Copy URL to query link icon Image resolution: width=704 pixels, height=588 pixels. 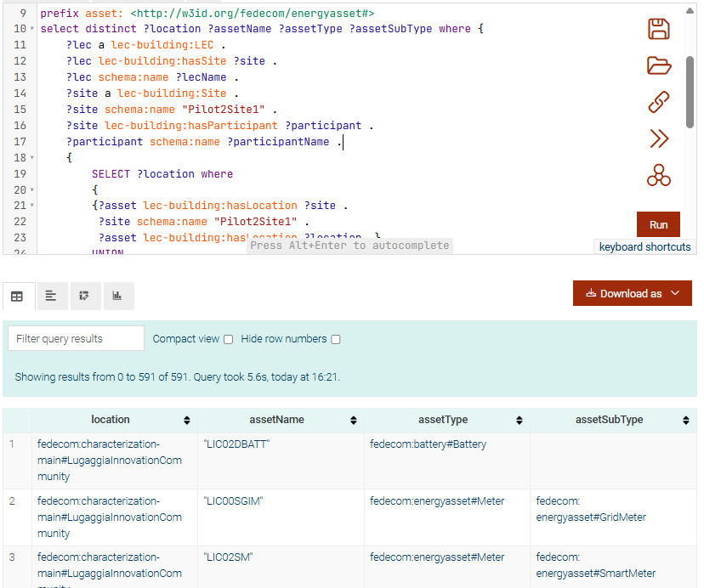[659, 102]
